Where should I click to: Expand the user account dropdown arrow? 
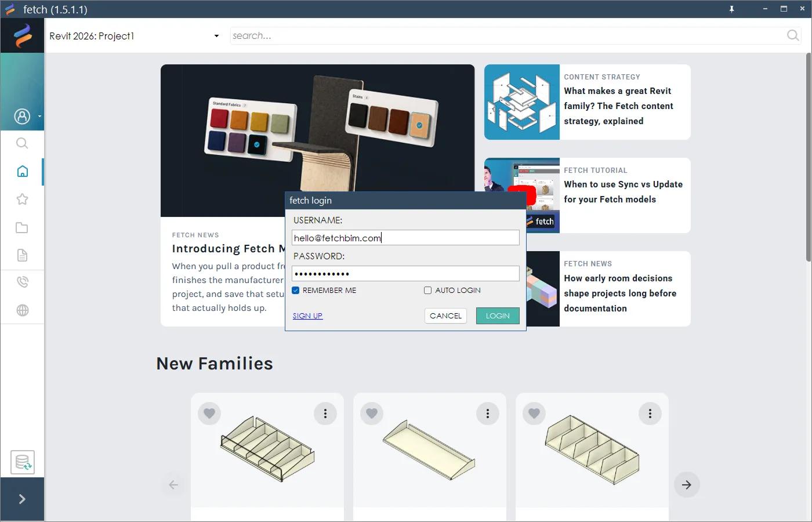pos(39,117)
